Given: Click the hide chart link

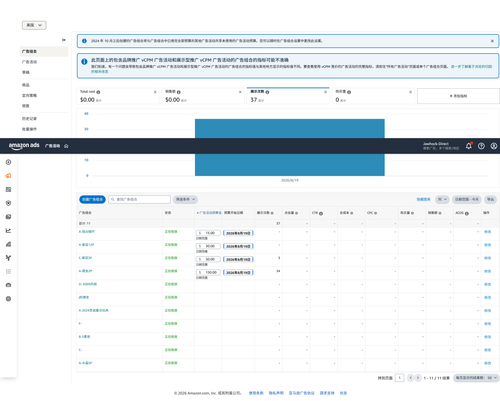Looking at the screenshot, I should [423, 199].
